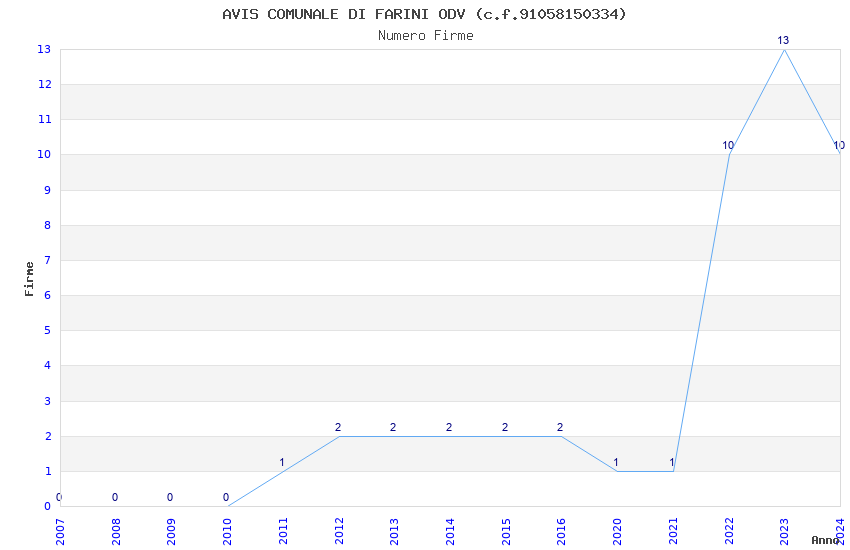
Task: Click the 2024 data point labeled 10
Action: tap(839, 154)
